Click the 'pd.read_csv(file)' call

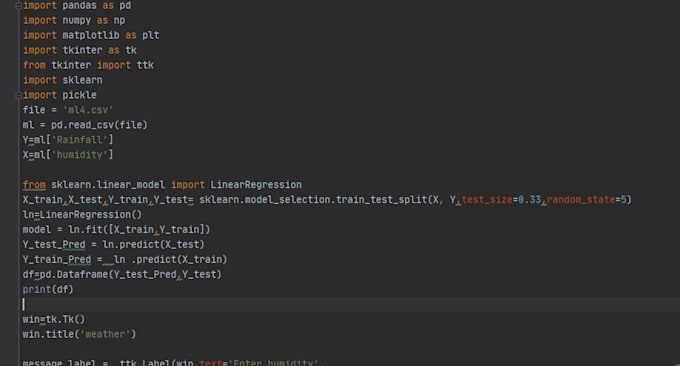click(99, 125)
